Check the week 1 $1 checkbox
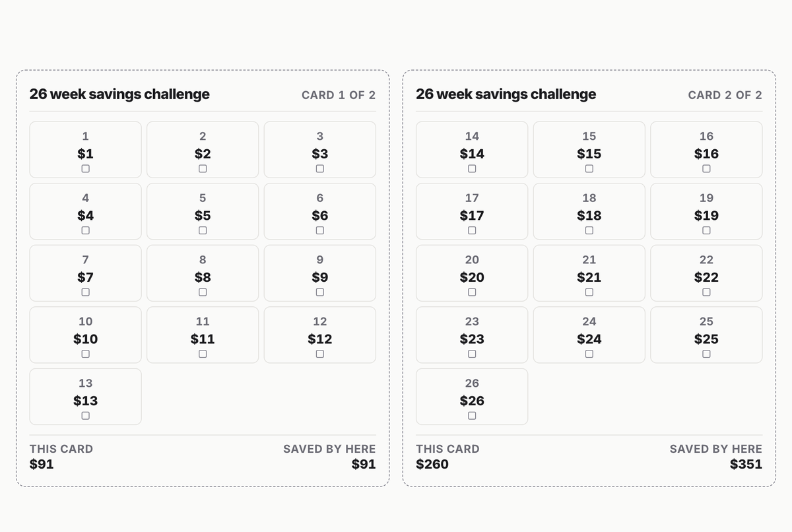This screenshot has width=792, height=532. [x=85, y=169]
